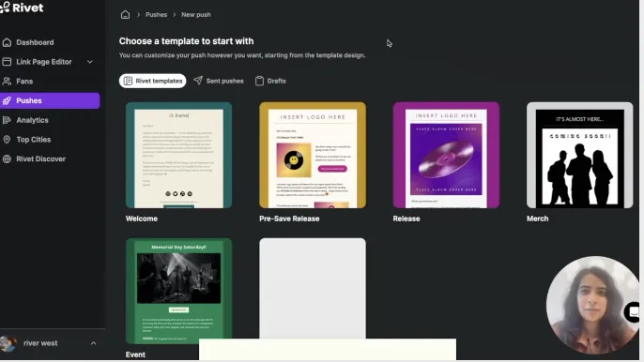The width and height of the screenshot is (644, 362).
Task: Open Dashboard home icon in sidebar
Action: pos(7,42)
